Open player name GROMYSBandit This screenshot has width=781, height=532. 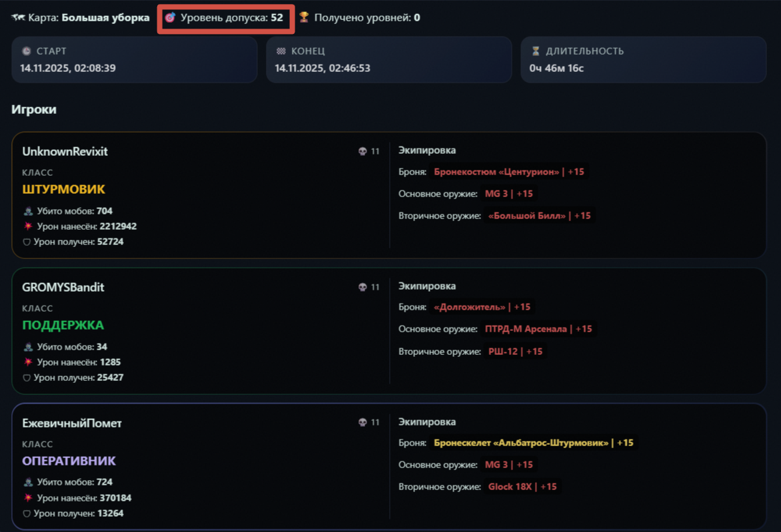(63, 288)
